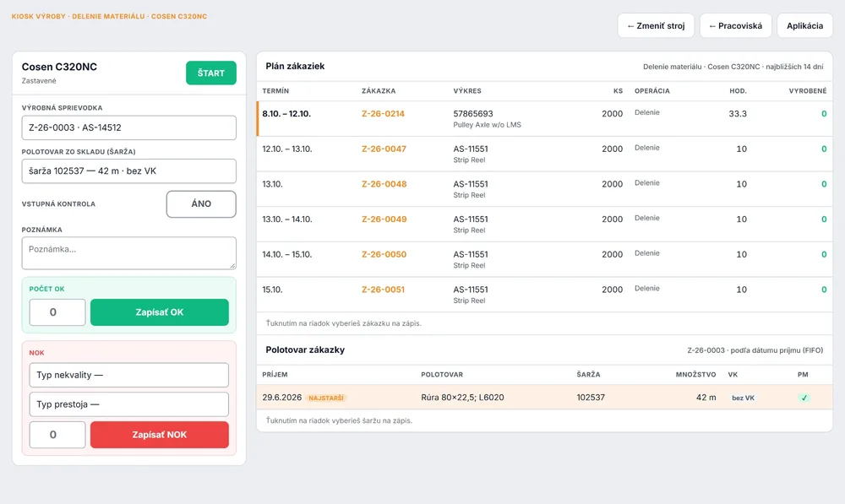This screenshot has width=845, height=504.
Task: Click the green ŠTART button
Action: (210, 73)
